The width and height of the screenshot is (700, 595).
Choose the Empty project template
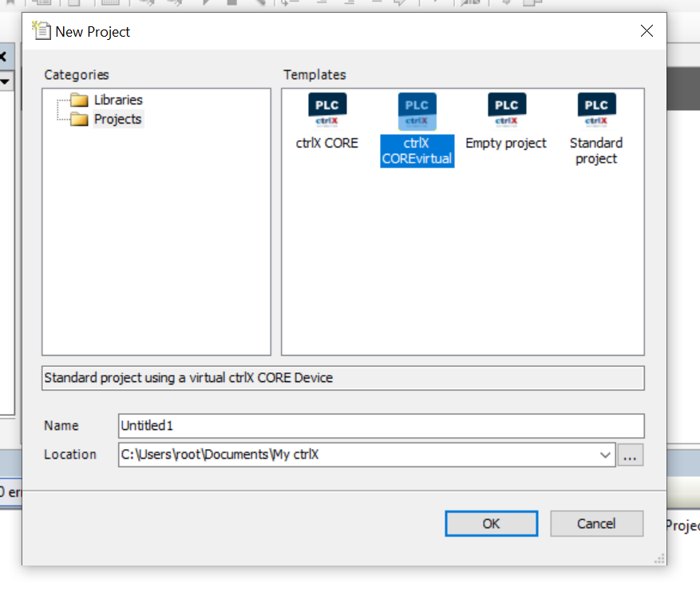click(x=506, y=122)
